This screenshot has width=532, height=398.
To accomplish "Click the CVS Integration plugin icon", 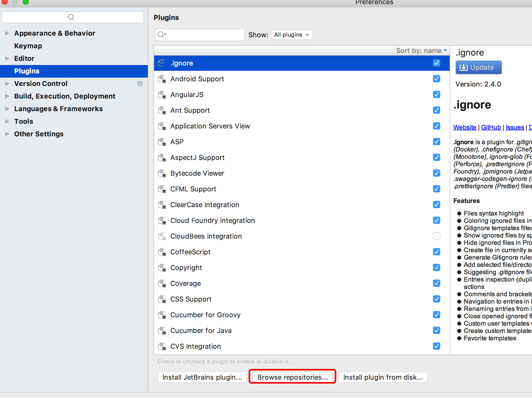I will tap(162, 346).
